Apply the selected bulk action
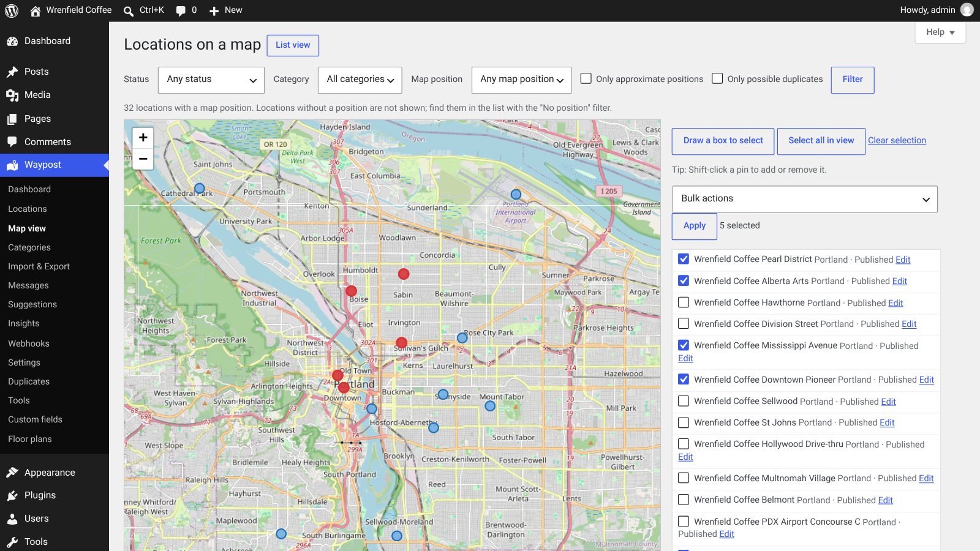The width and height of the screenshot is (980, 551). pyautogui.click(x=695, y=226)
